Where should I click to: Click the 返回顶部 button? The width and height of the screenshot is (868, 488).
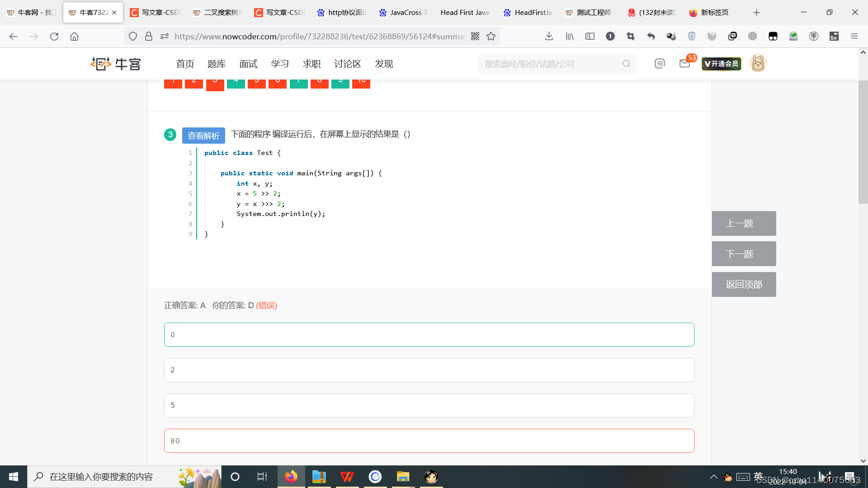pyautogui.click(x=744, y=285)
